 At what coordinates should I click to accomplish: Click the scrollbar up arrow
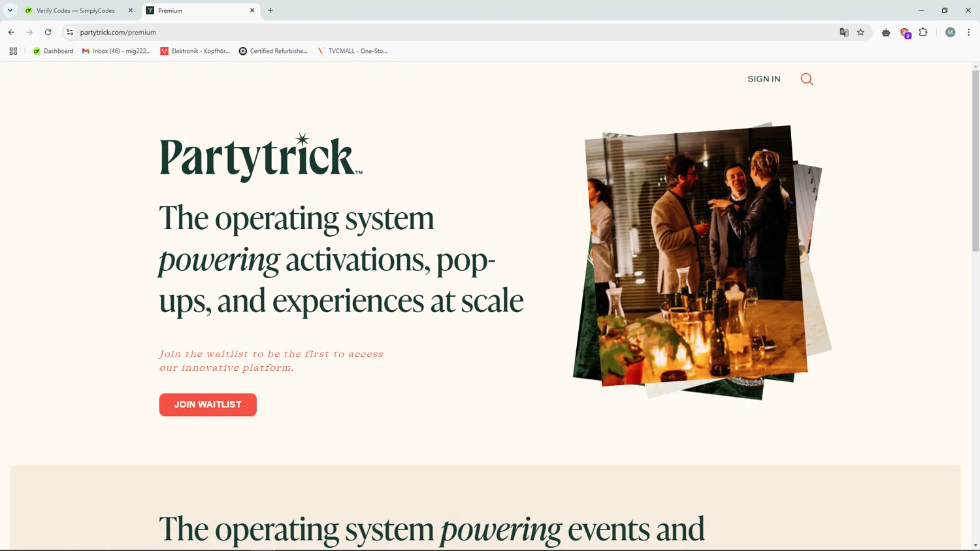975,66
